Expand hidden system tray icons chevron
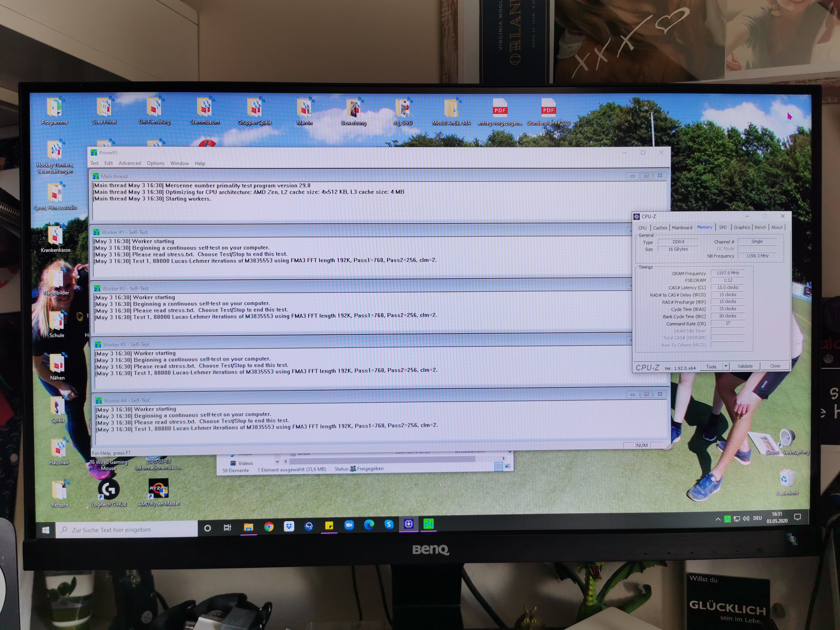 pyautogui.click(x=718, y=519)
